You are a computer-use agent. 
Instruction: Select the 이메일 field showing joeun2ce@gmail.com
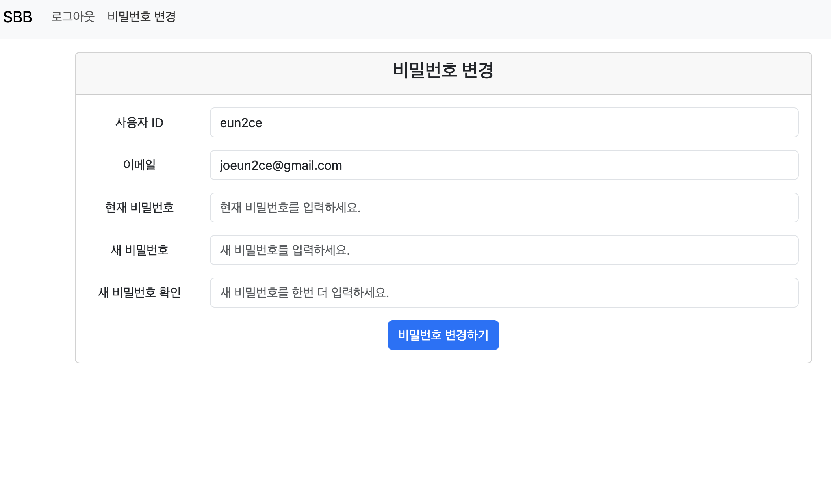tap(504, 165)
